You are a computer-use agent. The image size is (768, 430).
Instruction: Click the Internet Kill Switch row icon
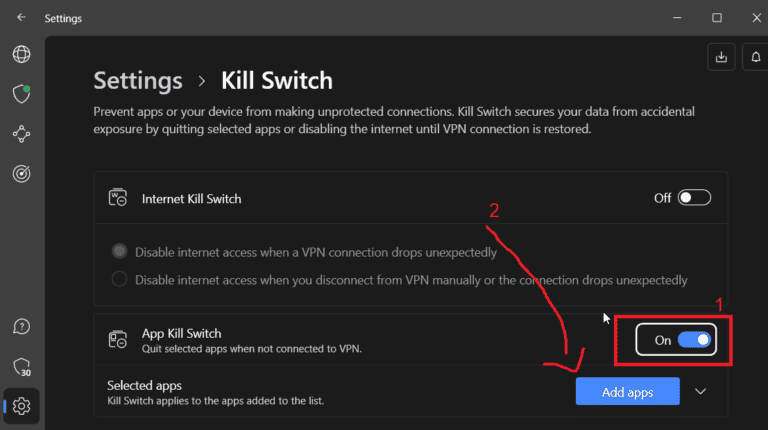click(x=117, y=198)
